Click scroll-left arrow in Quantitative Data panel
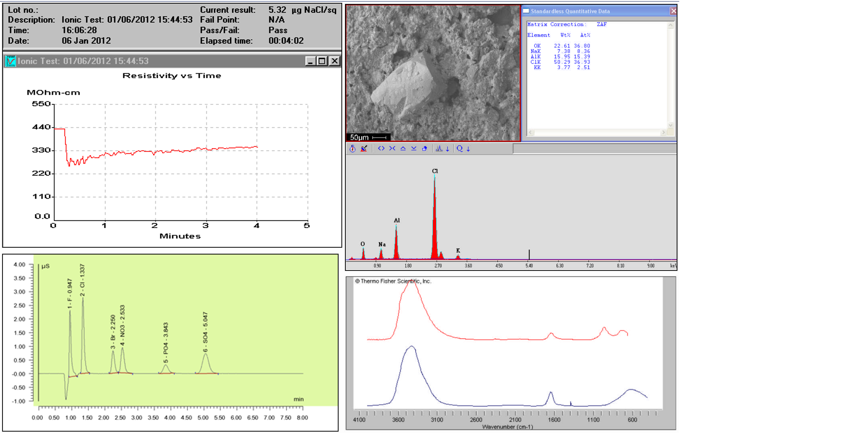The width and height of the screenshot is (868, 433). 531,133
